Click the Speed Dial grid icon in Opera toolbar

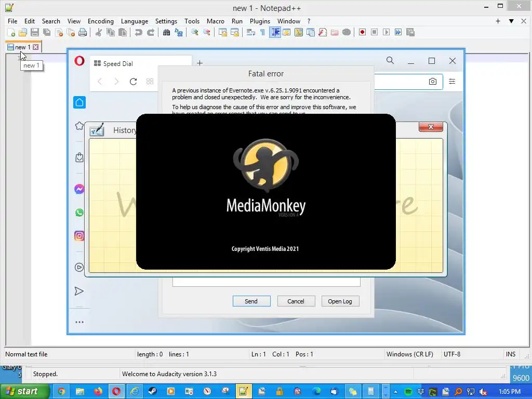(150, 82)
